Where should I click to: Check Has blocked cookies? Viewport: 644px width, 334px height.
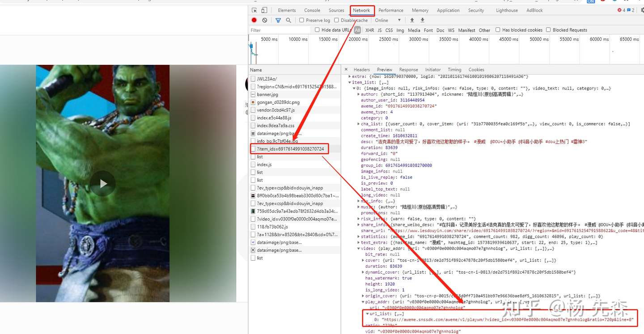coord(498,30)
